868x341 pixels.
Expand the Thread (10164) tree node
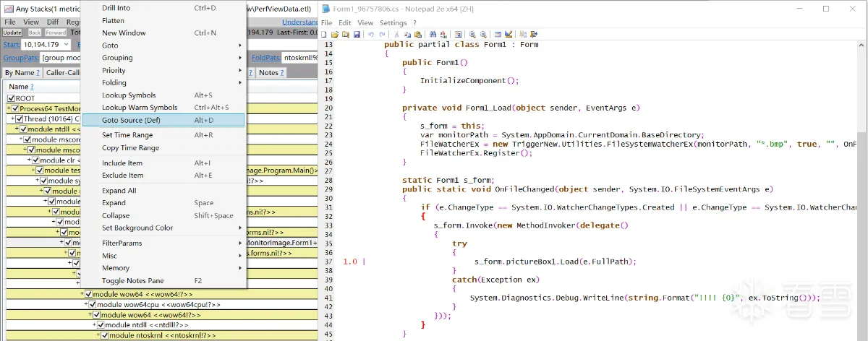click(12, 118)
